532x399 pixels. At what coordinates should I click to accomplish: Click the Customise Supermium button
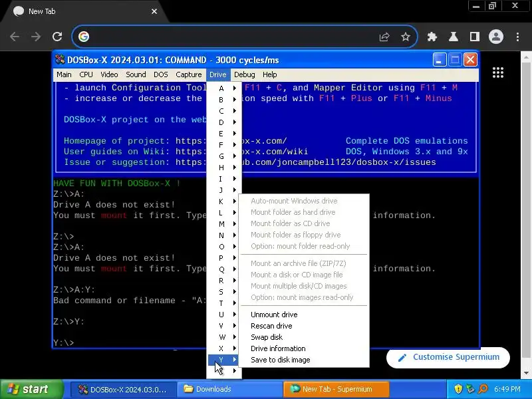click(x=448, y=357)
